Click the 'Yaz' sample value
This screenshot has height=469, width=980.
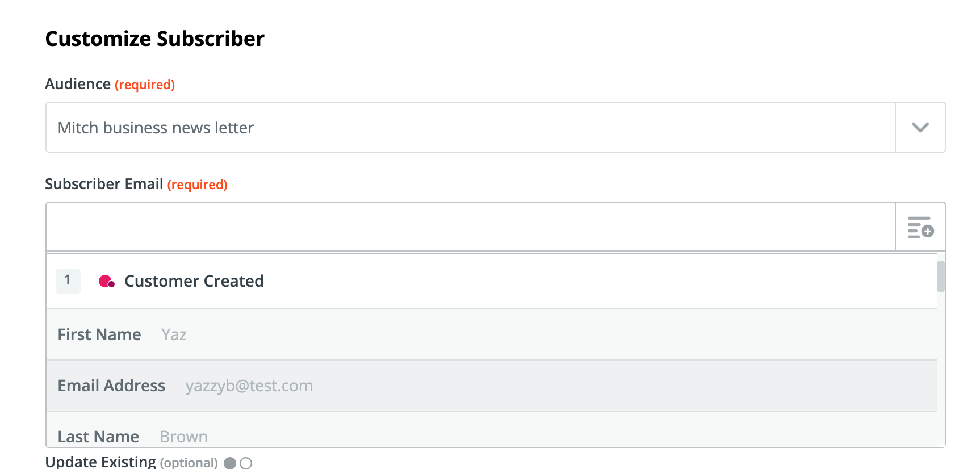click(x=174, y=334)
